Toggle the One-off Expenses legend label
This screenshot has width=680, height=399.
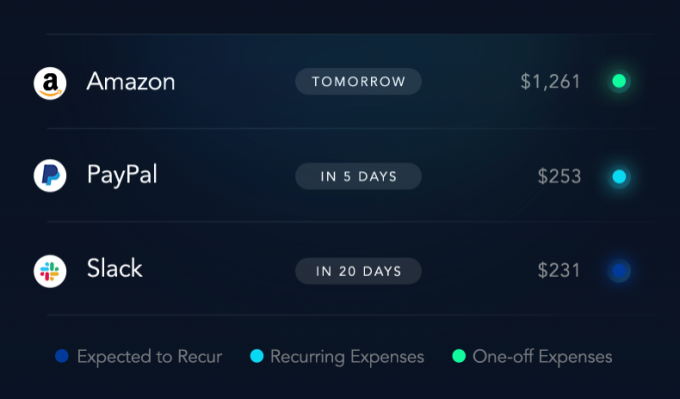click(542, 357)
